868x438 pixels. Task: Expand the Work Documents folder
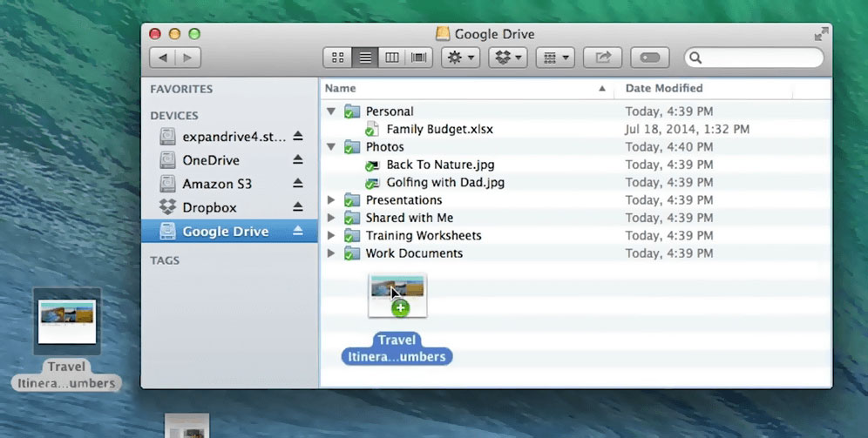click(x=331, y=253)
